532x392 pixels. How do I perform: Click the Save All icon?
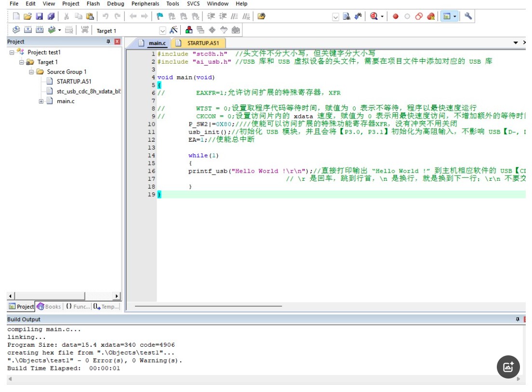click(51, 16)
